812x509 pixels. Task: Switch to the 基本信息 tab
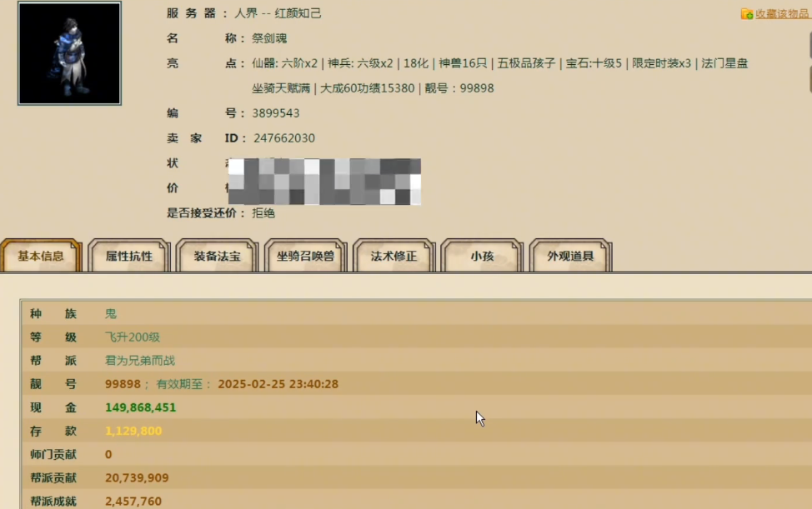41,257
